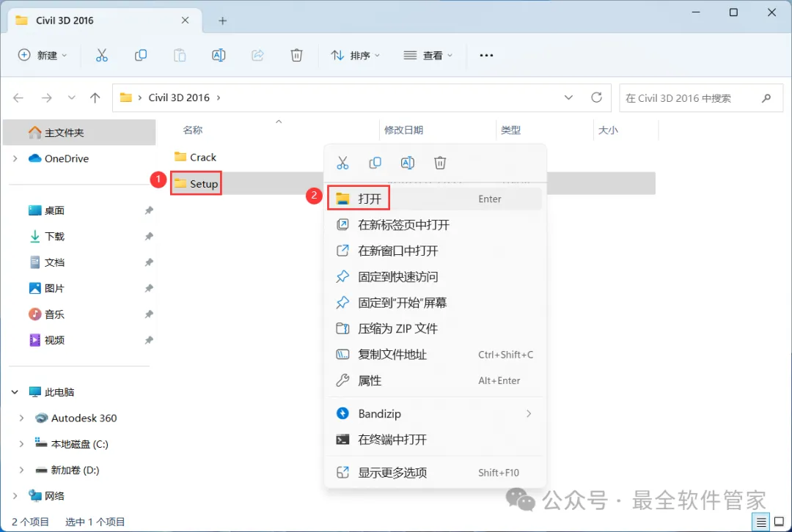The height and width of the screenshot is (532, 792).
Task: Expand the 本地磁盘 (C:) node
Action: 21,443
